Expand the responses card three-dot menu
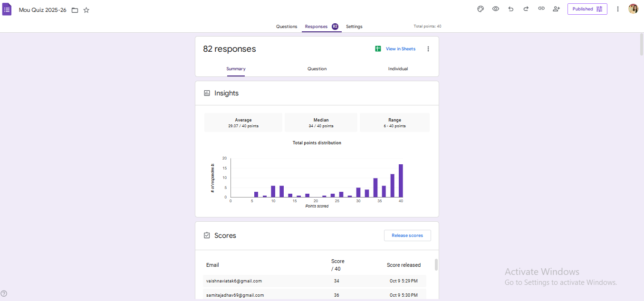Image resolution: width=644 pixels, height=301 pixels. [428, 49]
